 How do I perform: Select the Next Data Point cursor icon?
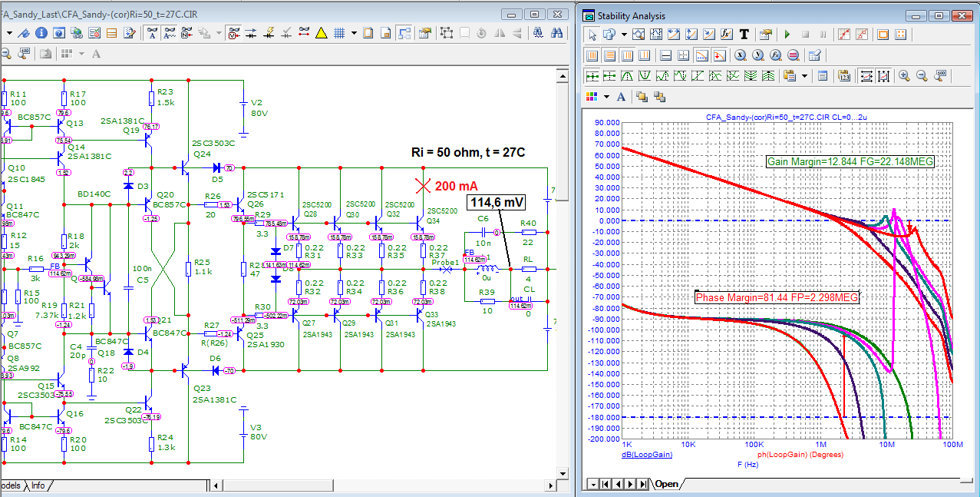592,76
